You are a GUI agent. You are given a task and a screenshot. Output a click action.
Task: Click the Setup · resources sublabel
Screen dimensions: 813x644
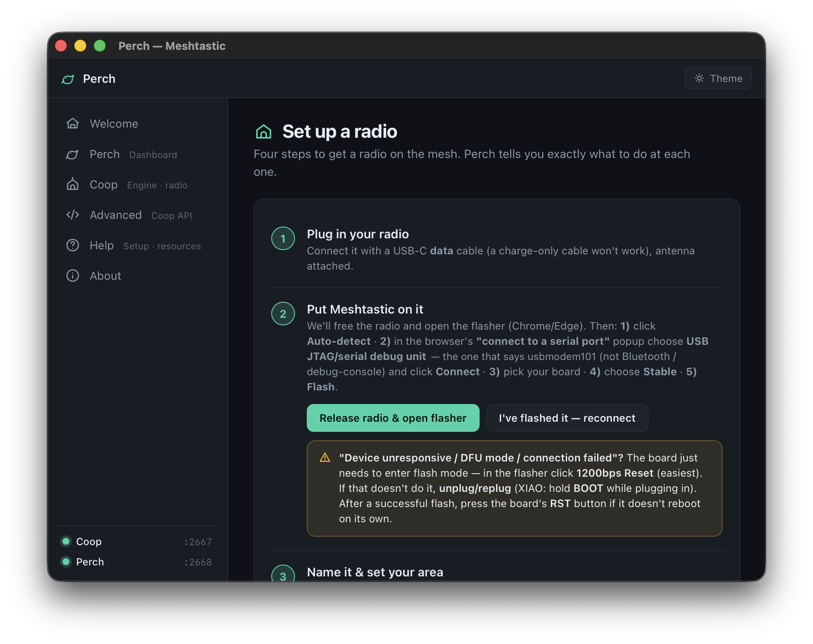tap(162, 246)
